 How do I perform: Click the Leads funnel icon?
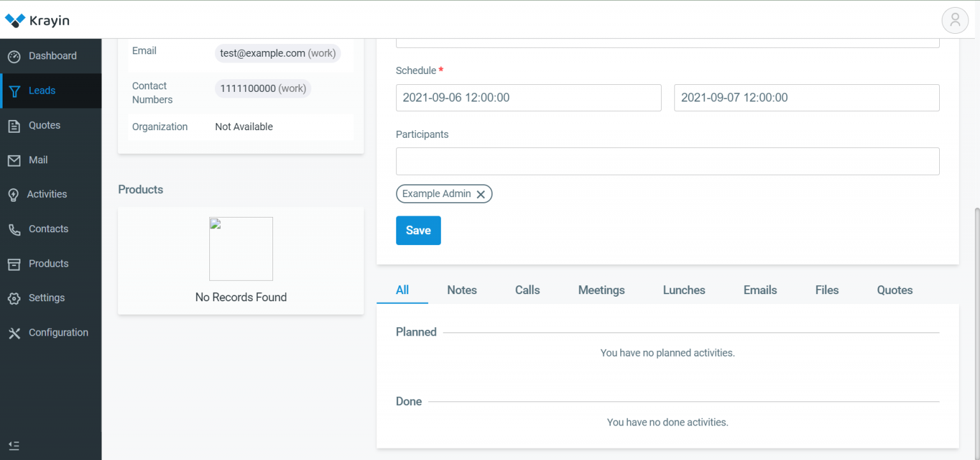14,91
